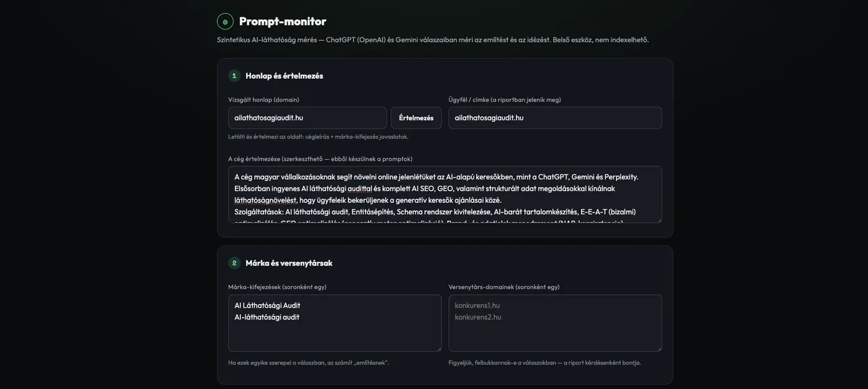Click the Versenytárs-domainek (soronként egy) label
This screenshot has width=868, height=389.
504,287
